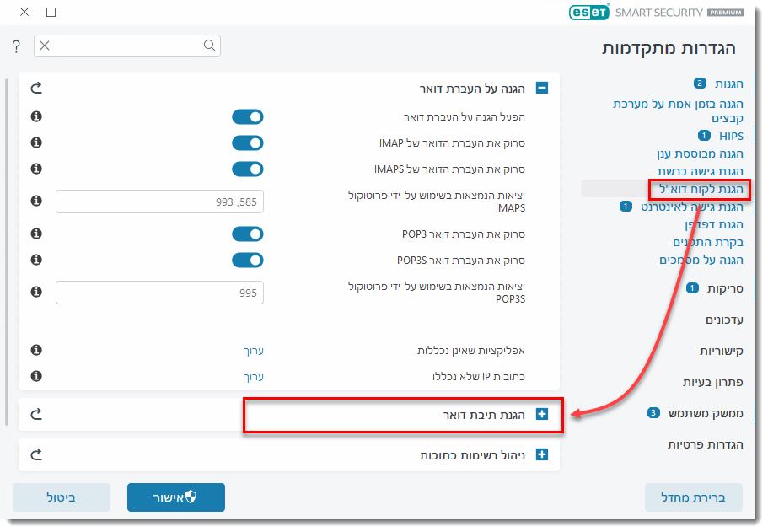Select הגנת גישה ברשת in sidebar
Viewport: 768px width, 532px height.
pyautogui.click(x=701, y=171)
